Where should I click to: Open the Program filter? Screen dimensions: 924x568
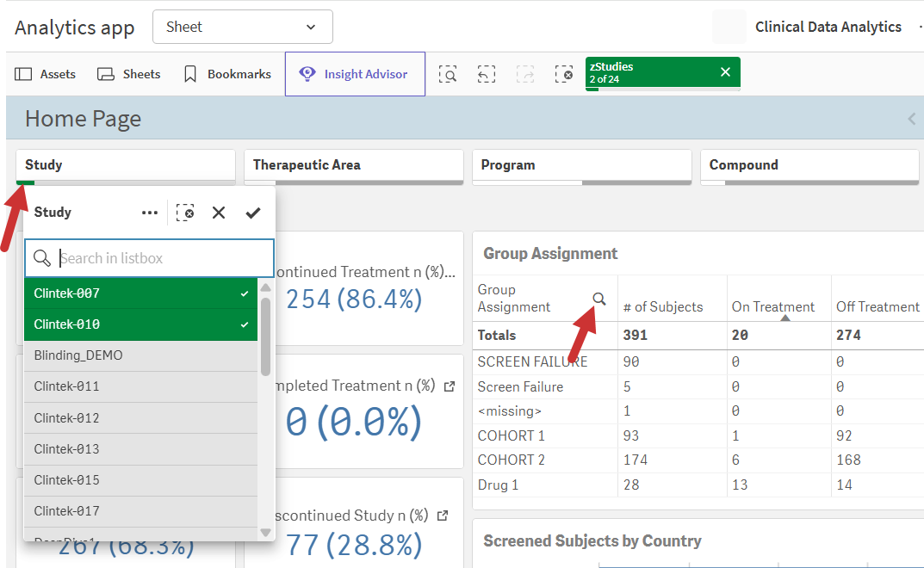point(581,165)
